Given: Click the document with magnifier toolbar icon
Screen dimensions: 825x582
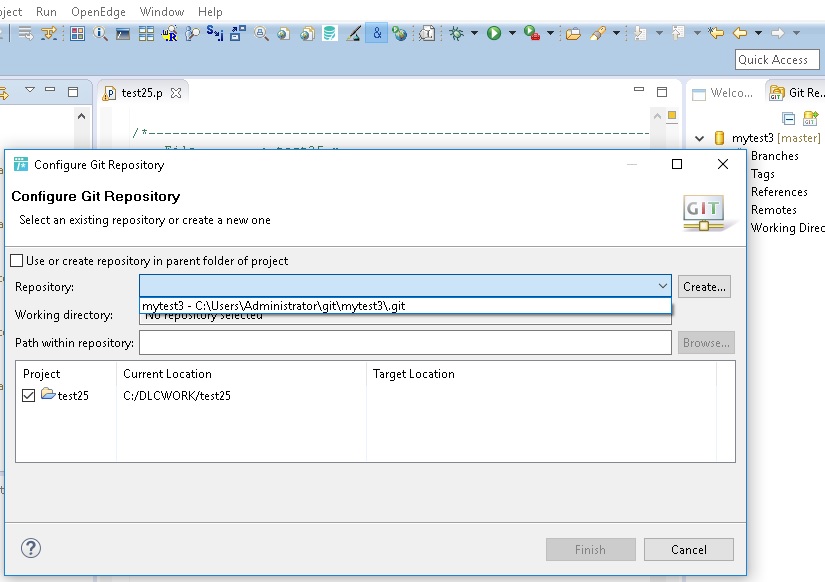Looking at the screenshot, I should [x=427, y=34].
